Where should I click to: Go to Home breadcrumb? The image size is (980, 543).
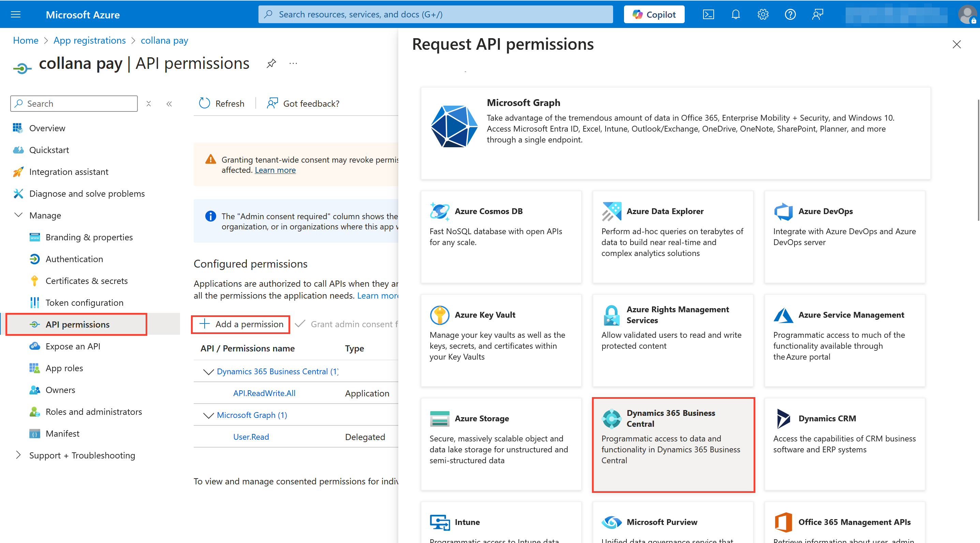pyautogui.click(x=26, y=40)
